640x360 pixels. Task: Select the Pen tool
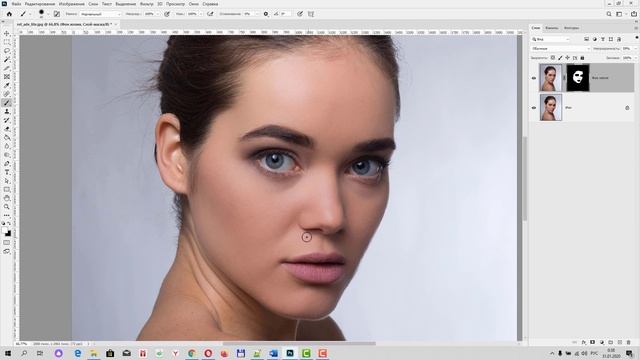tap(7, 164)
